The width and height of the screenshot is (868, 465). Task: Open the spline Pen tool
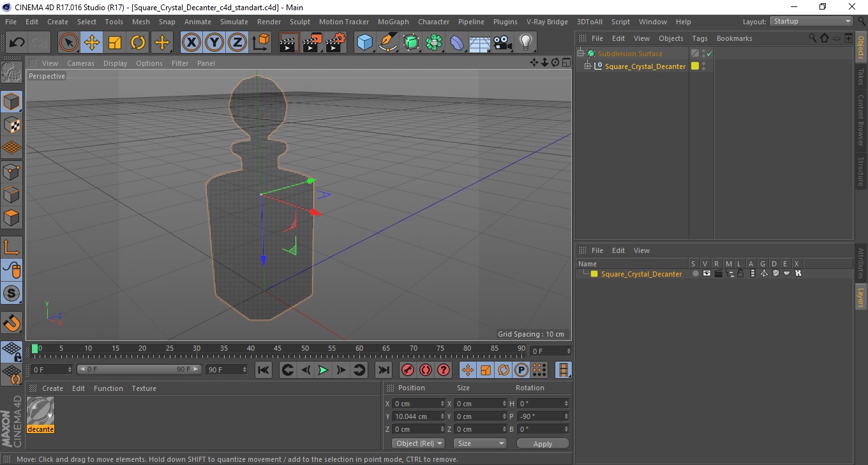pyautogui.click(x=388, y=43)
